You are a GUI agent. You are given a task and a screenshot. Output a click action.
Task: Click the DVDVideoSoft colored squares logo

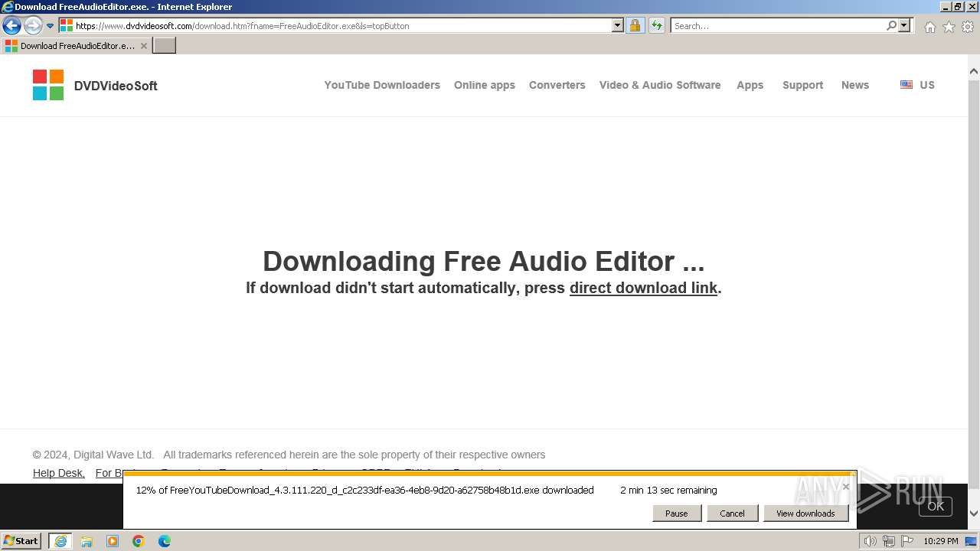(48, 85)
